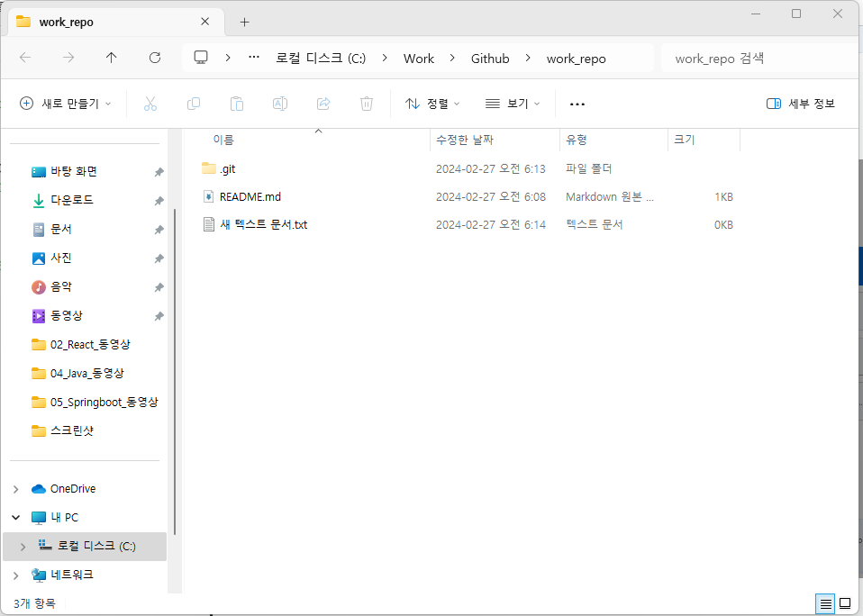Expand chevron after 로컬 디스크 (C:) in breadcrumb
This screenshot has height=616, width=863.
[384, 58]
